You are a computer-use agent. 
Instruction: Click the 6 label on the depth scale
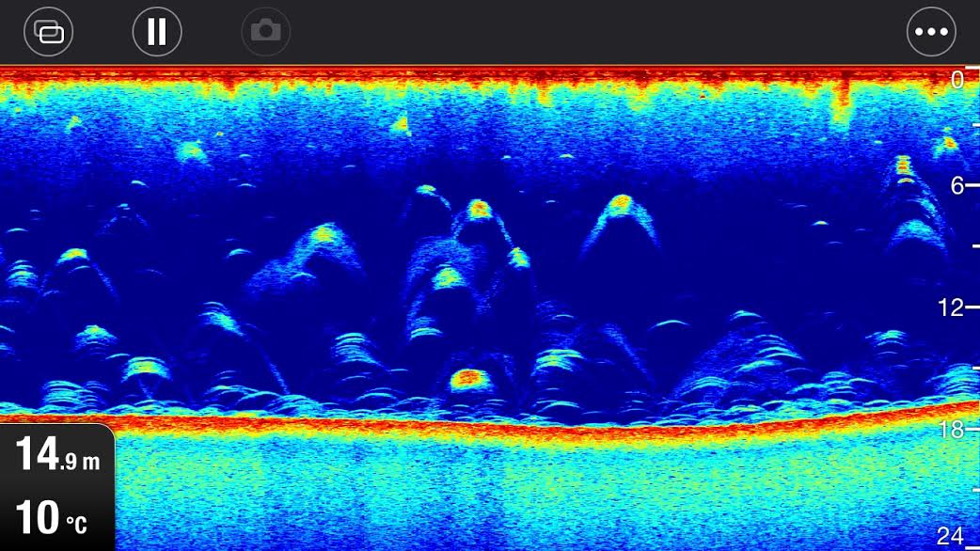pos(957,185)
